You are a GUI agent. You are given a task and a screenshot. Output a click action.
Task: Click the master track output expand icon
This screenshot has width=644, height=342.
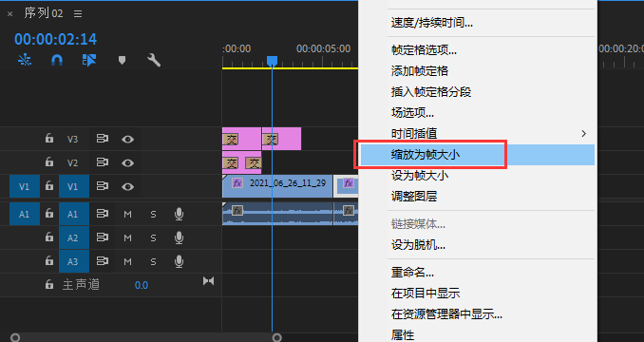[208, 281]
